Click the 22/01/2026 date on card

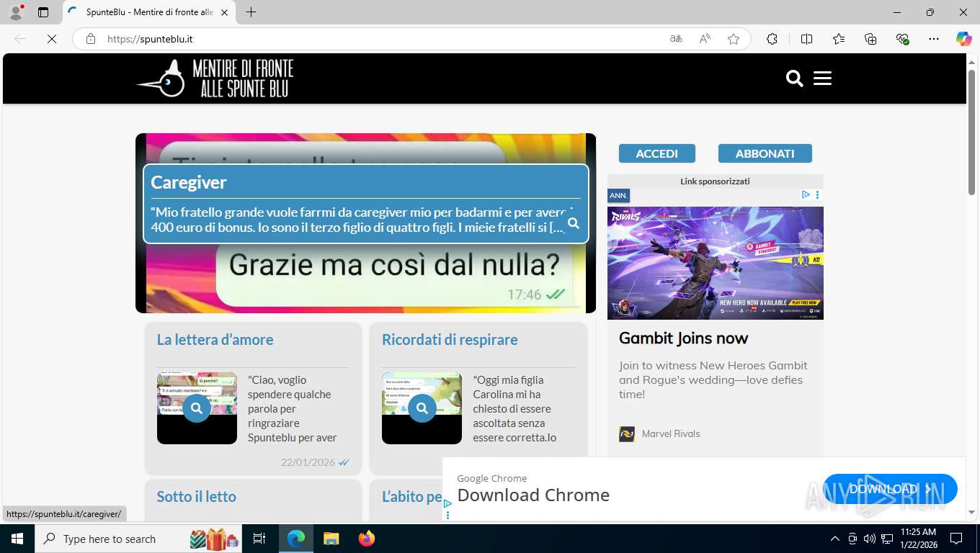308,462
